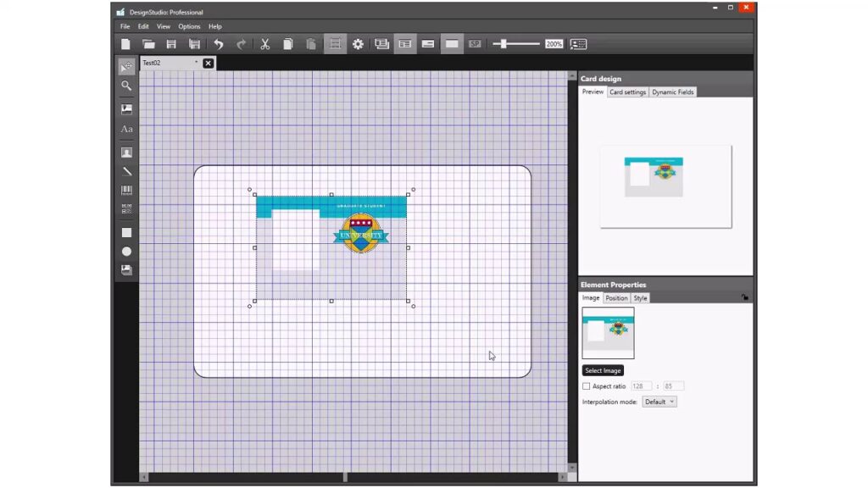Toggle the blank card view button
The image size is (868, 488).
point(452,44)
